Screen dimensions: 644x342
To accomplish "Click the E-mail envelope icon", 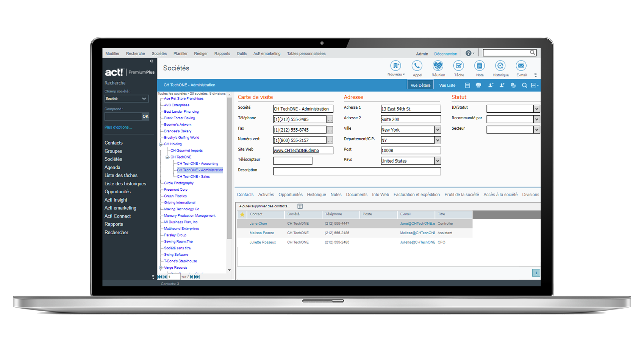I will click(521, 66).
